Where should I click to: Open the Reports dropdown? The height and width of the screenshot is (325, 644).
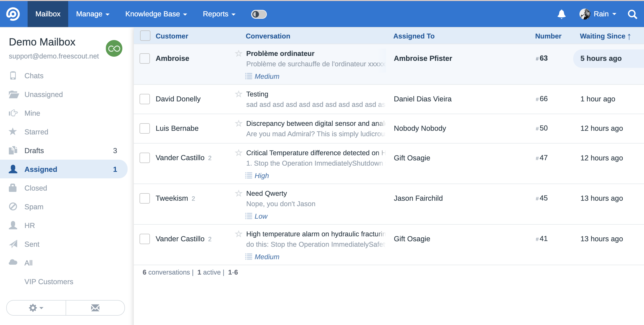[x=219, y=14]
